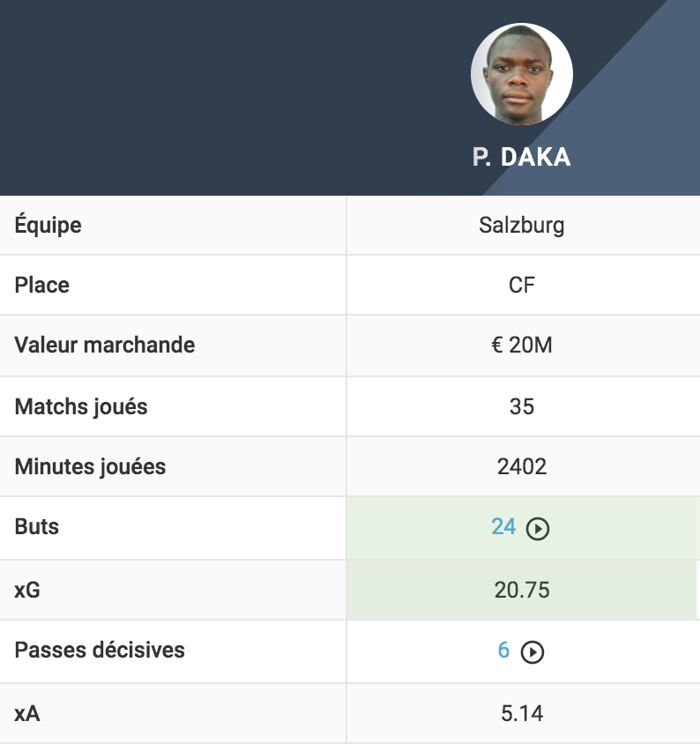Select the 35 matches played value

click(x=522, y=406)
